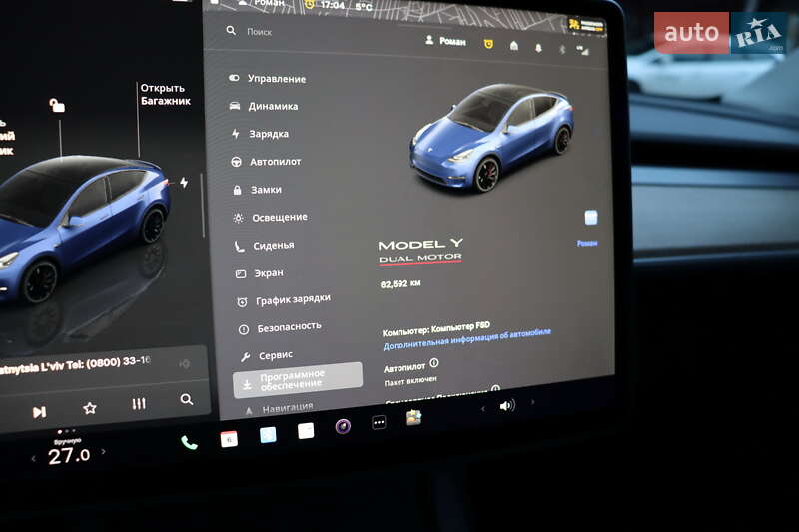This screenshot has width=799, height=532.
Task: Skip to next track in media player
Action: 39,412
